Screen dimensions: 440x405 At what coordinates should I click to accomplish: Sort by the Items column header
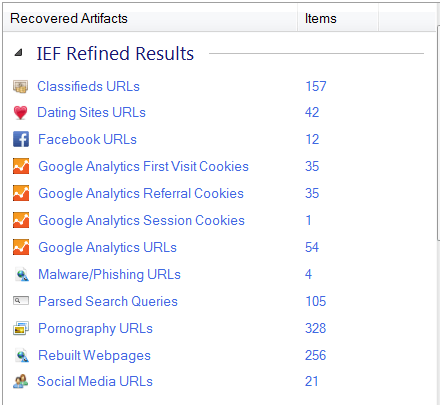(x=338, y=19)
